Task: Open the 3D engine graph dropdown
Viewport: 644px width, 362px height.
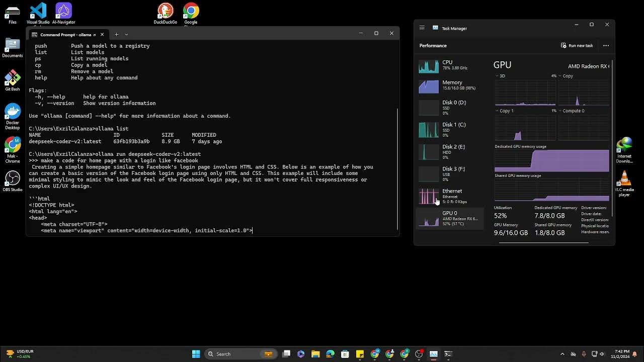Action: (500, 76)
